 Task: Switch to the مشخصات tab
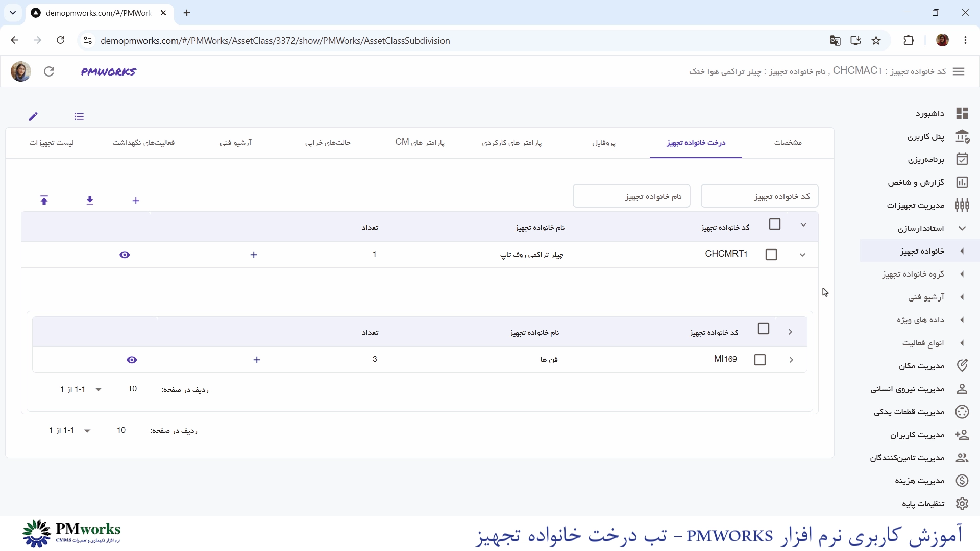tap(788, 143)
